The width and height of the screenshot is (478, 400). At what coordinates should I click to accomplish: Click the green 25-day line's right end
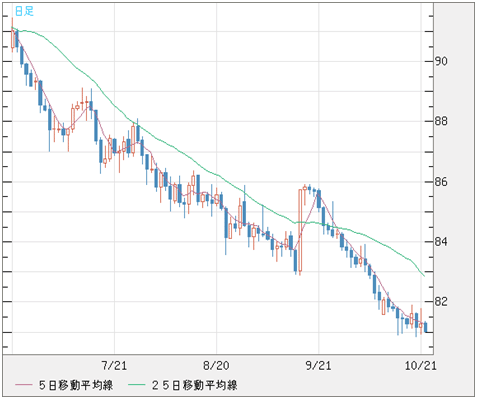[424, 276]
